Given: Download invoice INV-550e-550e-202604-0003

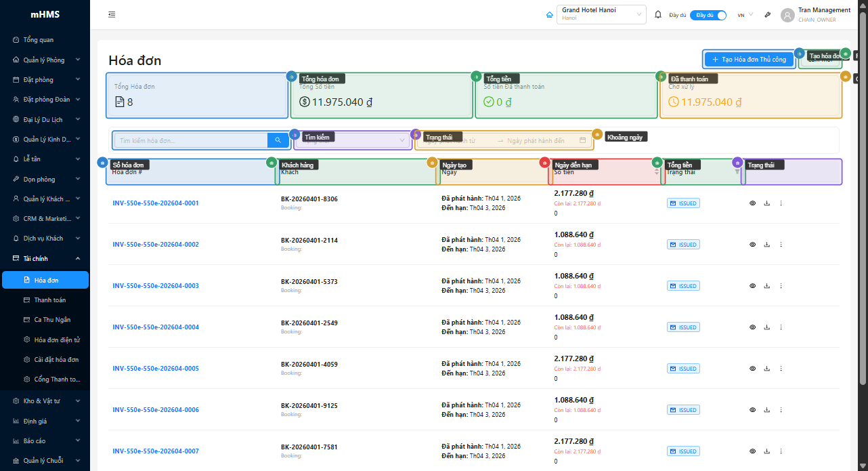Looking at the screenshot, I should pyautogui.click(x=766, y=286).
